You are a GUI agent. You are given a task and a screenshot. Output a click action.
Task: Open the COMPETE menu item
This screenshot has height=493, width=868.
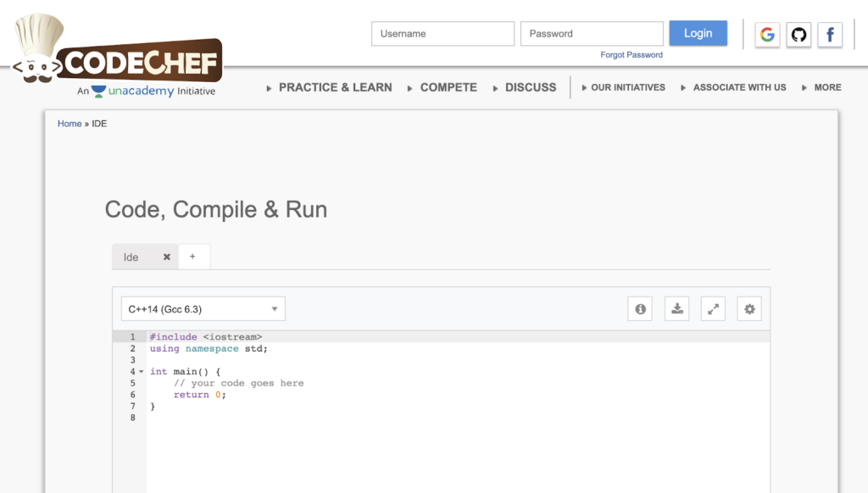448,87
